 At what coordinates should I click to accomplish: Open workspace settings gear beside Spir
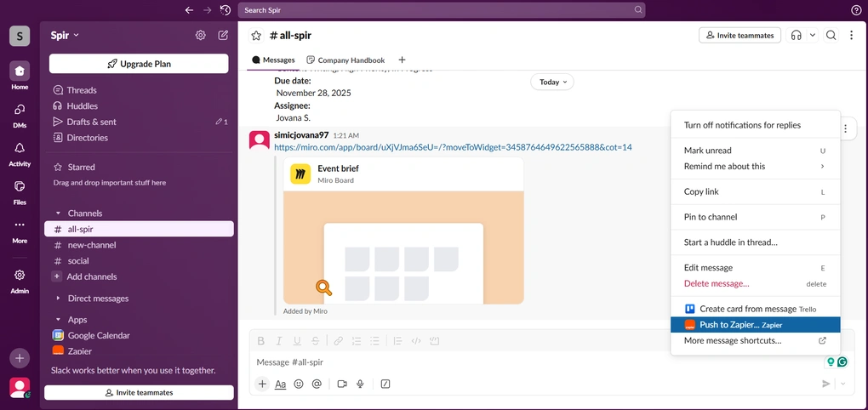(200, 36)
